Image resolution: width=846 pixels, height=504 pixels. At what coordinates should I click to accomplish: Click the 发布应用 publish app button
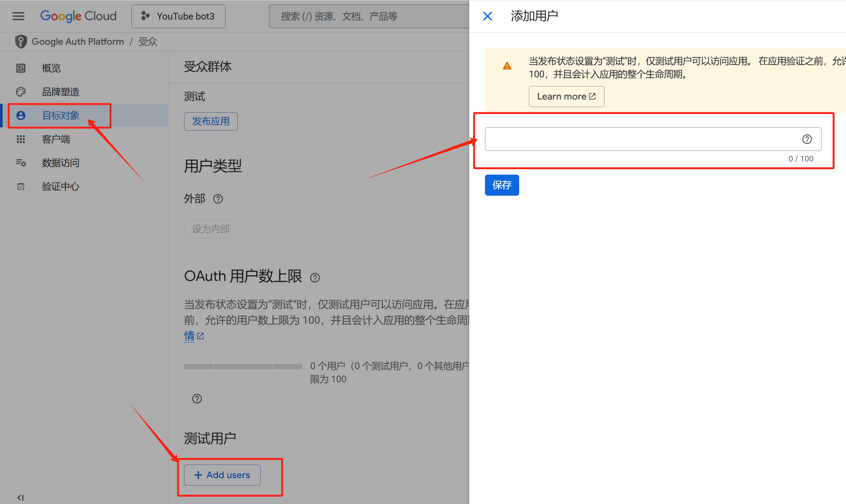coord(211,121)
